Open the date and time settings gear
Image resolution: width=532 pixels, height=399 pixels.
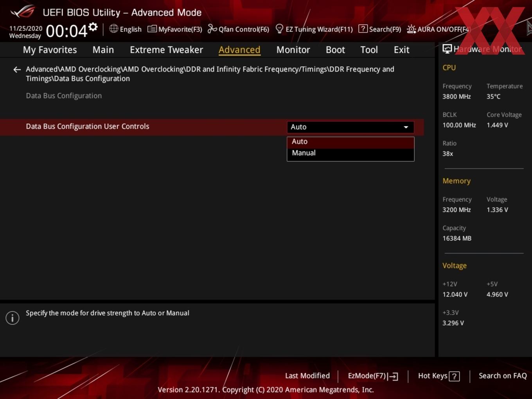tap(93, 27)
